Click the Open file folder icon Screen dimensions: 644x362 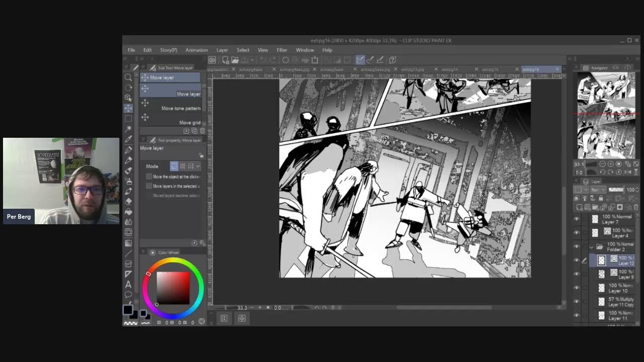[235, 60]
